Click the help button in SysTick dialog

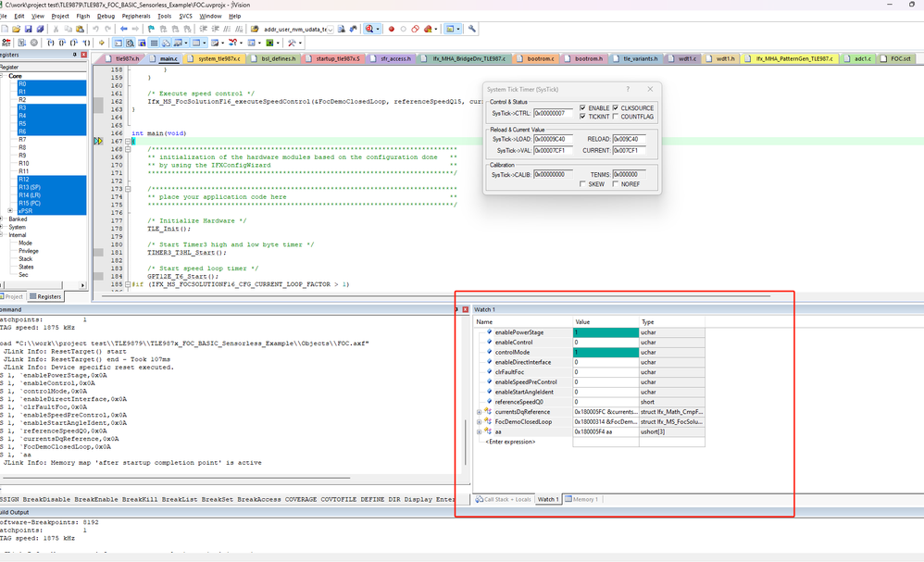(628, 89)
